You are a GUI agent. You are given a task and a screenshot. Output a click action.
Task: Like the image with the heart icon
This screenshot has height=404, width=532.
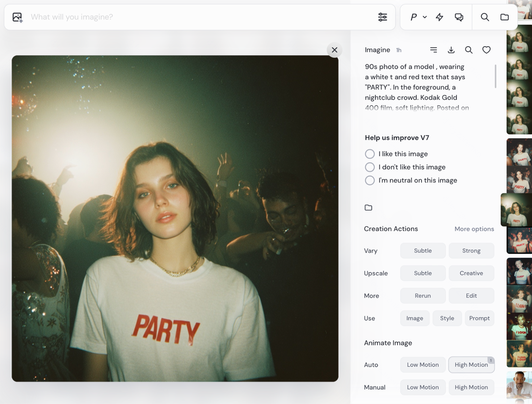[x=486, y=50]
